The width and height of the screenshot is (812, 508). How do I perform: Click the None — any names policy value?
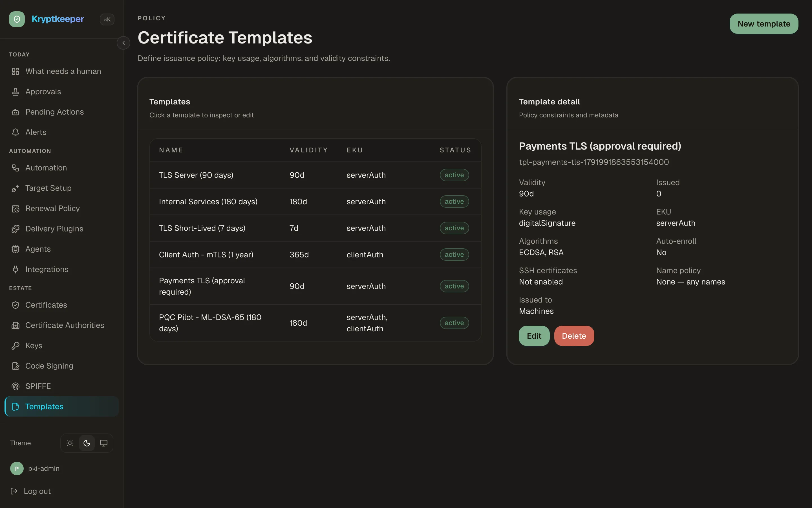(x=690, y=282)
